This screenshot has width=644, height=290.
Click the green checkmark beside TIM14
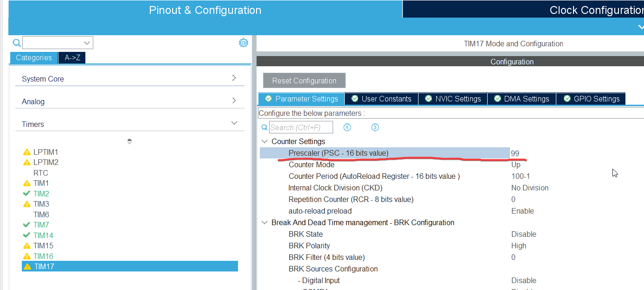click(x=26, y=235)
